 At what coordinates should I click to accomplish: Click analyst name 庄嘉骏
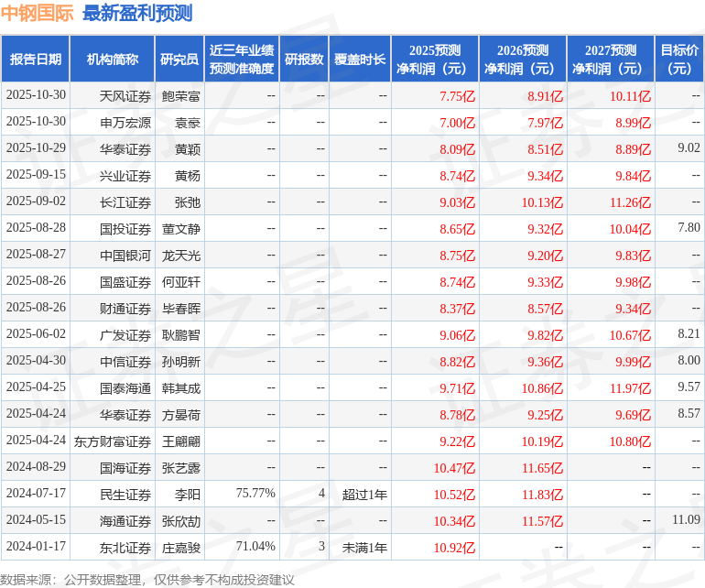(180, 547)
